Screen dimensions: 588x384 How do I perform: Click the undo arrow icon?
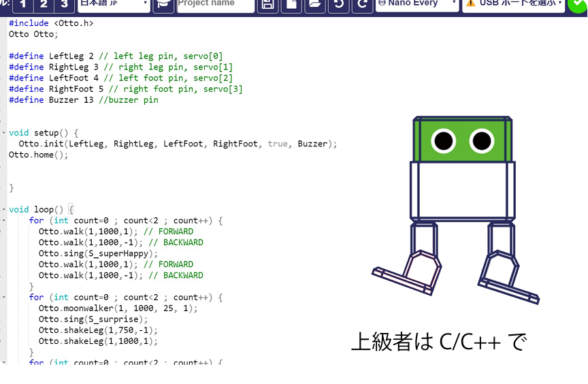click(338, 4)
